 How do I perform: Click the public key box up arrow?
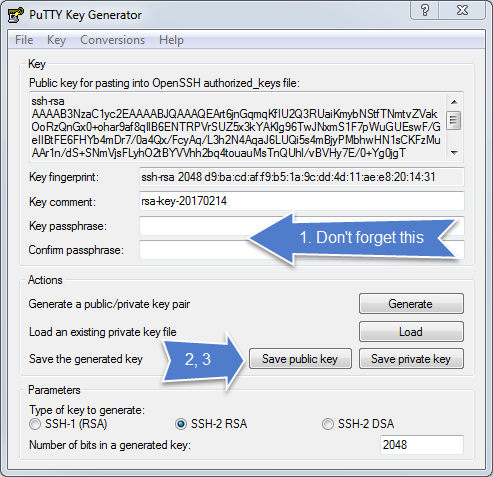pyautogui.click(x=454, y=102)
